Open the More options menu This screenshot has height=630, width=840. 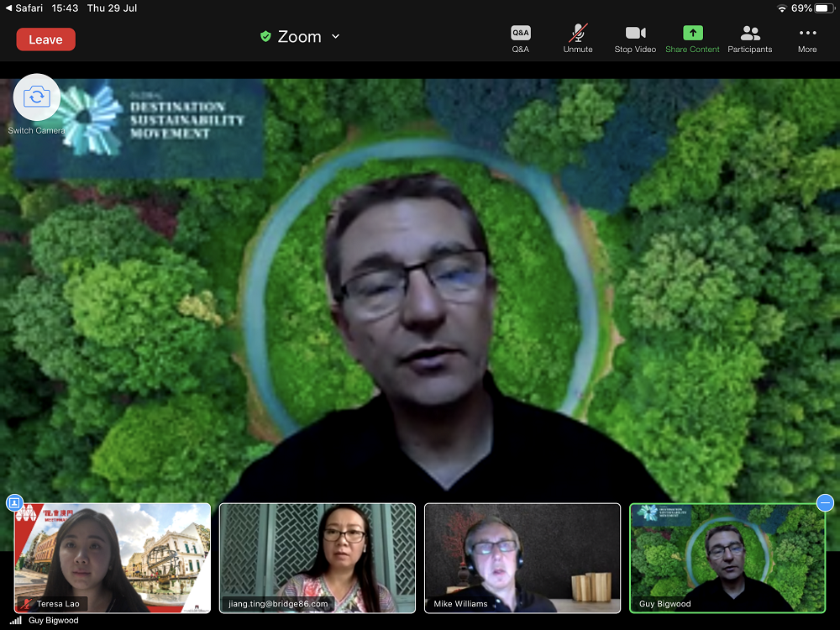coord(807,38)
